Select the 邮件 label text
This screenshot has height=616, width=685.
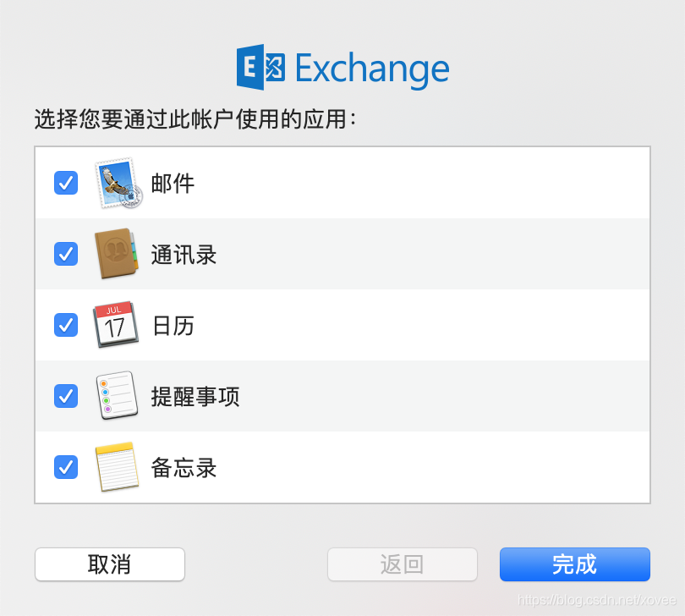tap(173, 183)
